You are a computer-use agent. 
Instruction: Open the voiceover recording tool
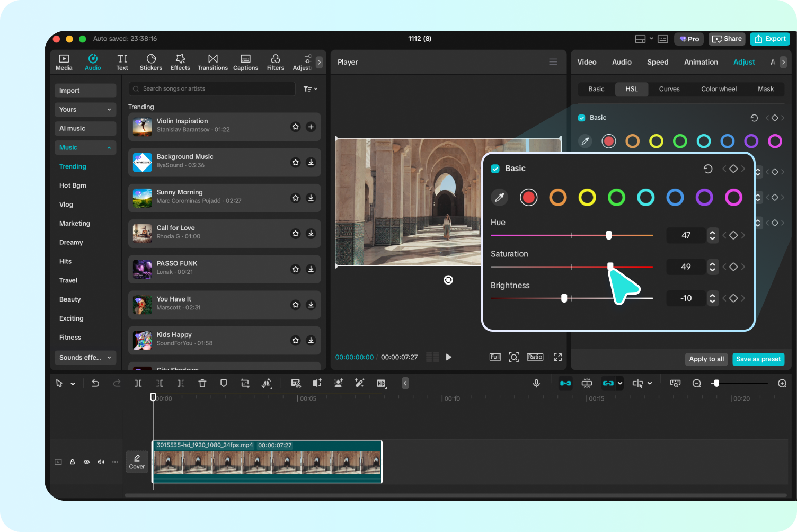[x=536, y=383]
